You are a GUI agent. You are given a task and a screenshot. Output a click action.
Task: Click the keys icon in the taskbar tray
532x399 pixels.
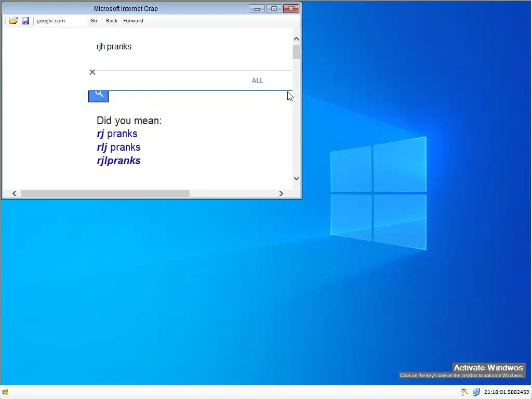464,392
